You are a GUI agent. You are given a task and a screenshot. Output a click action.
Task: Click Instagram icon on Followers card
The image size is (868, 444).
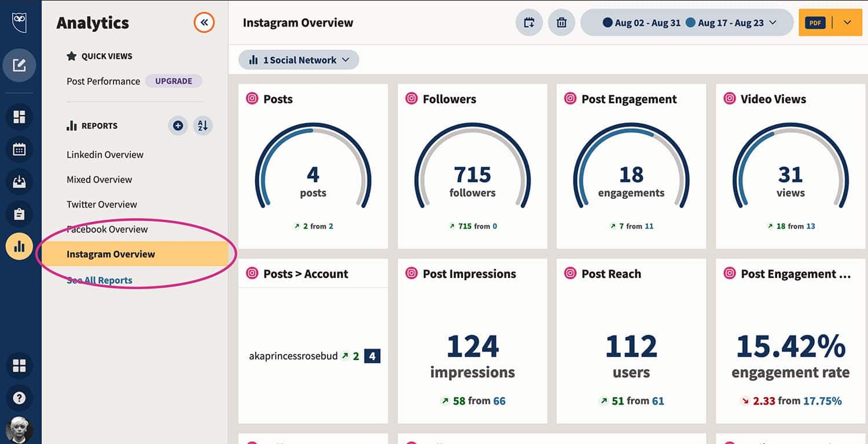coord(411,98)
